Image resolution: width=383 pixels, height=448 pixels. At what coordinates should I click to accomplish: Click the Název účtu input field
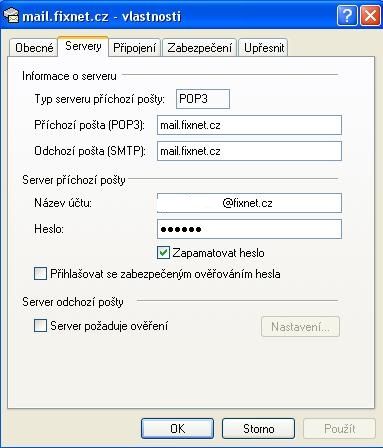pyautogui.click(x=249, y=203)
